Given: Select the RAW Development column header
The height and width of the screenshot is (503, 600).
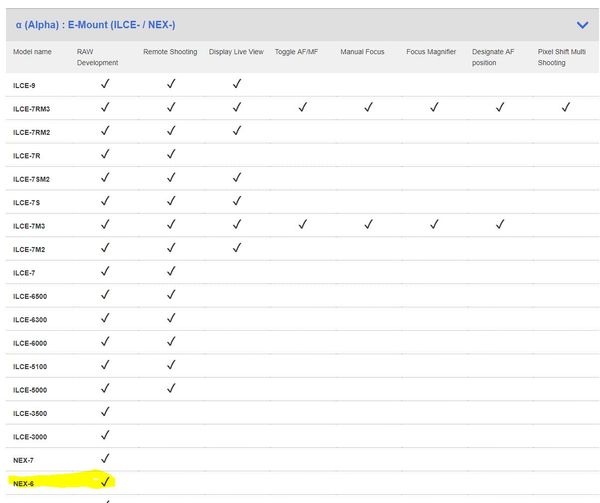Looking at the screenshot, I should [x=98, y=57].
